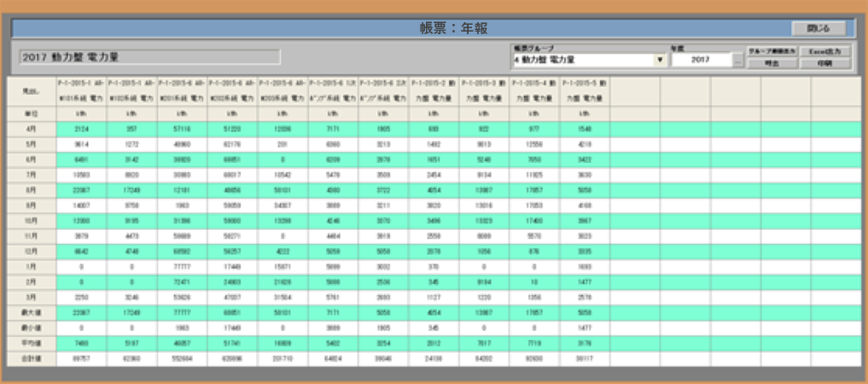Select the 10月 row label
The height and width of the screenshot is (384, 868).
click(x=31, y=221)
